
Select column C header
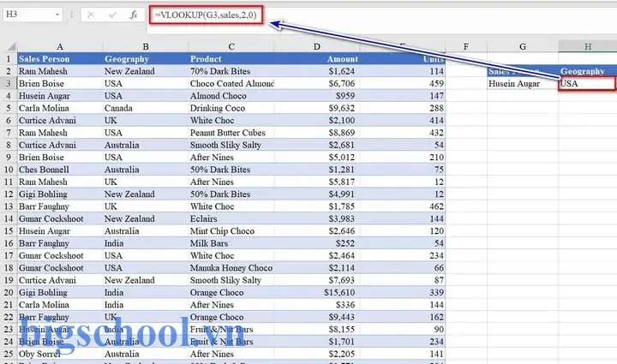pos(231,47)
